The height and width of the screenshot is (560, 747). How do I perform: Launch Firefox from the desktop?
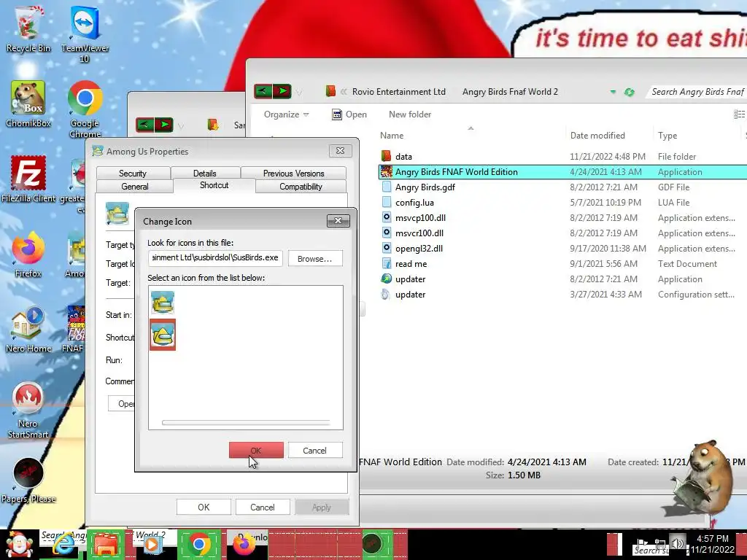tap(28, 254)
